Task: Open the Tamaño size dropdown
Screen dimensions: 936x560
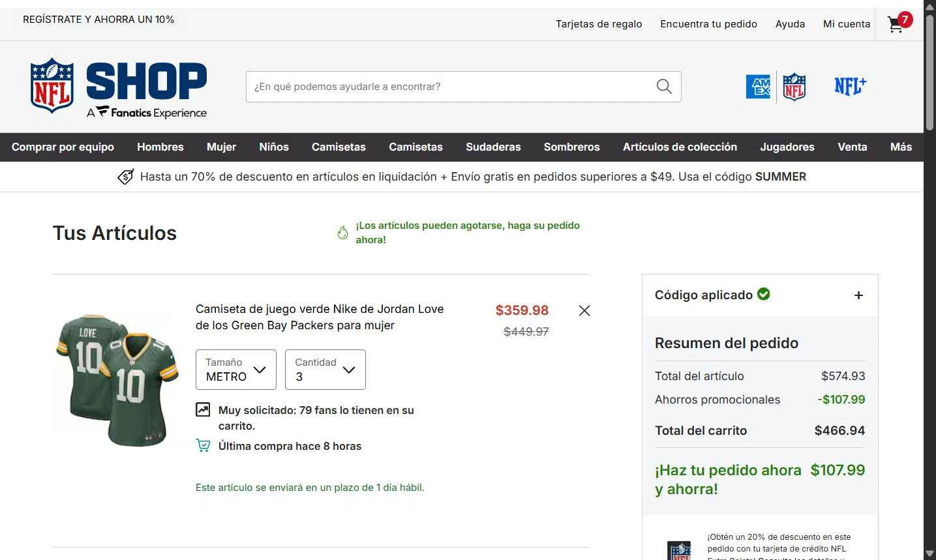Action: tap(236, 370)
